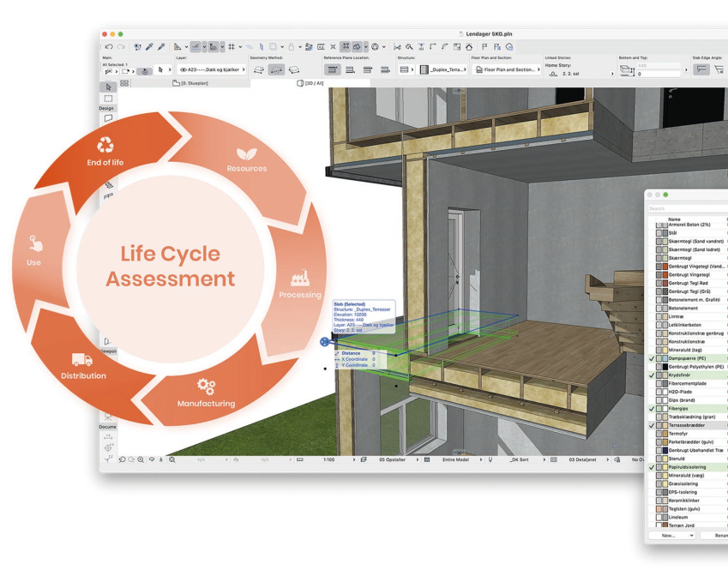
Task: Click the Distribution truck icon
Action: (82, 360)
